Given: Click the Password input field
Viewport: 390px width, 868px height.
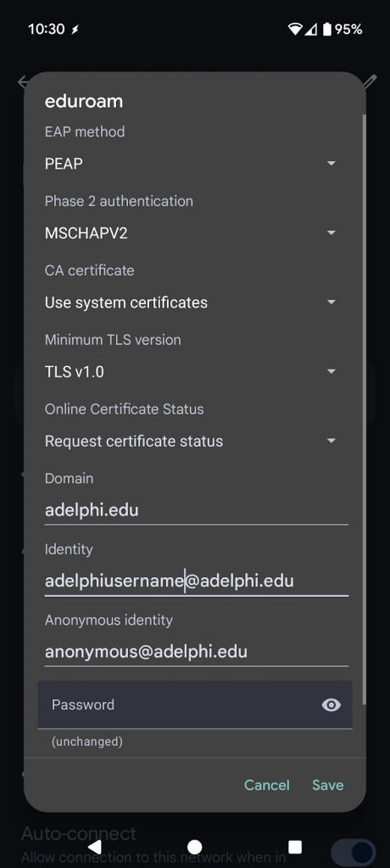Looking at the screenshot, I should 195,704.
